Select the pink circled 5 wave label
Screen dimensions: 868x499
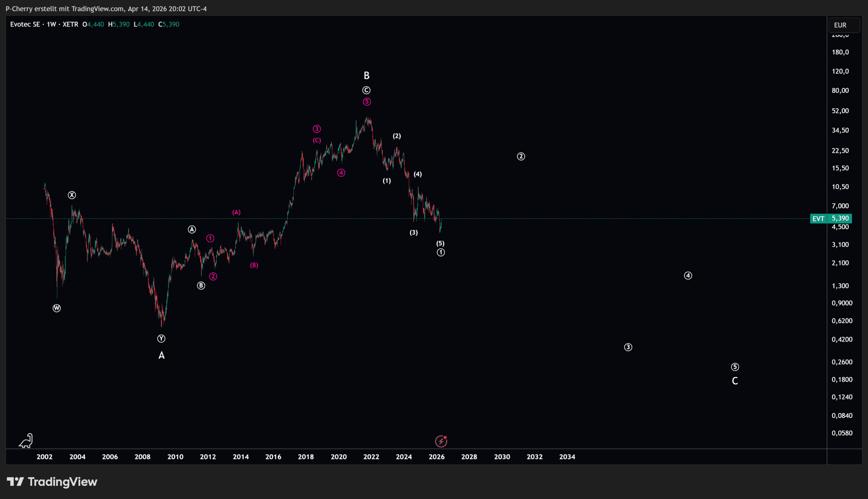(x=367, y=101)
